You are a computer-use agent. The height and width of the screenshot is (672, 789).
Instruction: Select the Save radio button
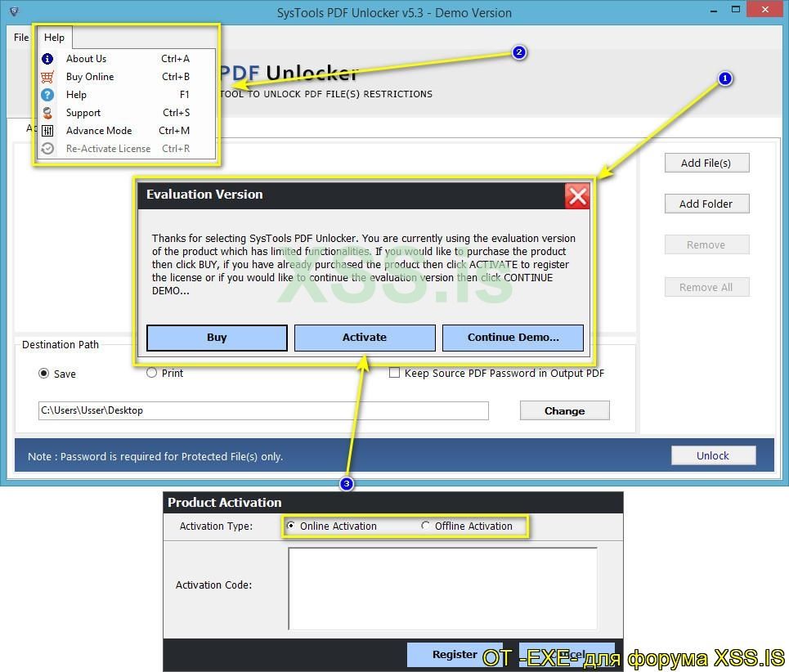click(44, 374)
